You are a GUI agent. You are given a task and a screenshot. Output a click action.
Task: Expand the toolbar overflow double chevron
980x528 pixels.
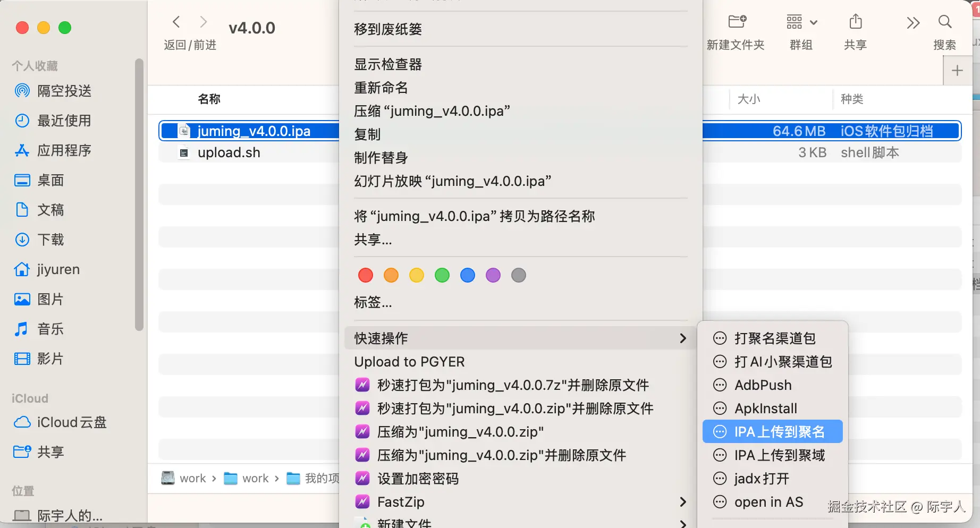click(913, 22)
